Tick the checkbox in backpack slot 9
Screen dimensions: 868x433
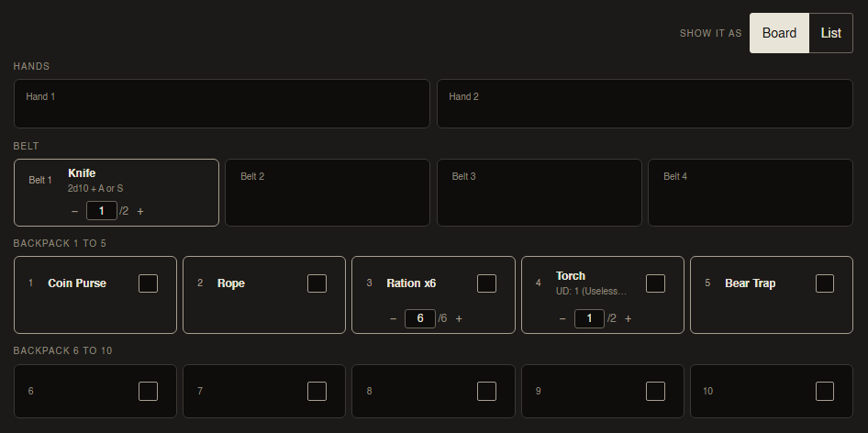(655, 391)
